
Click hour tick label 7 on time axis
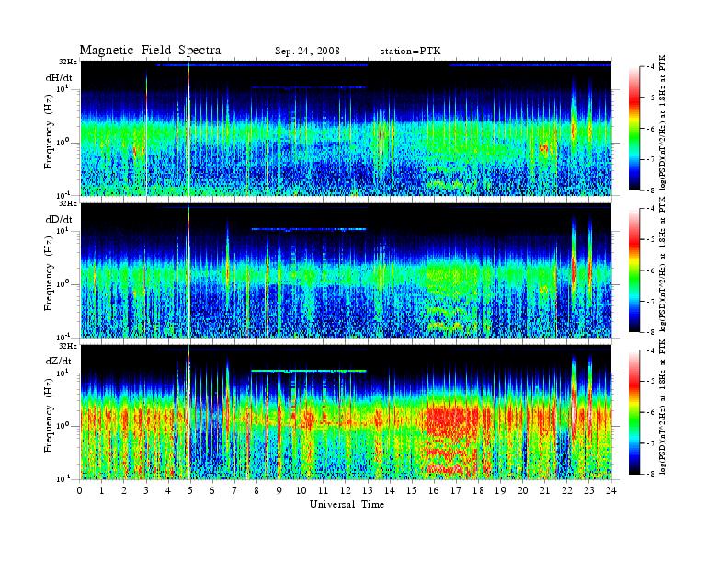click(234, 490)
